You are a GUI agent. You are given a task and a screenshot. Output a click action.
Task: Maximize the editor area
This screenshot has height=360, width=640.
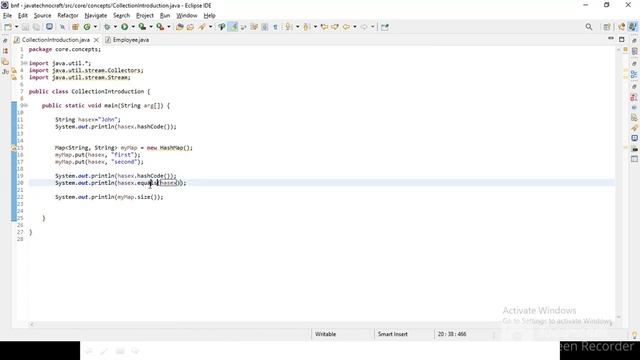(622, 40)
